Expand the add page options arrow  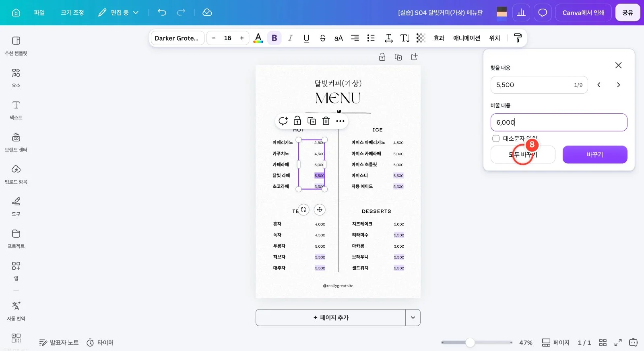pyautogui.click(x=413, y=318)
